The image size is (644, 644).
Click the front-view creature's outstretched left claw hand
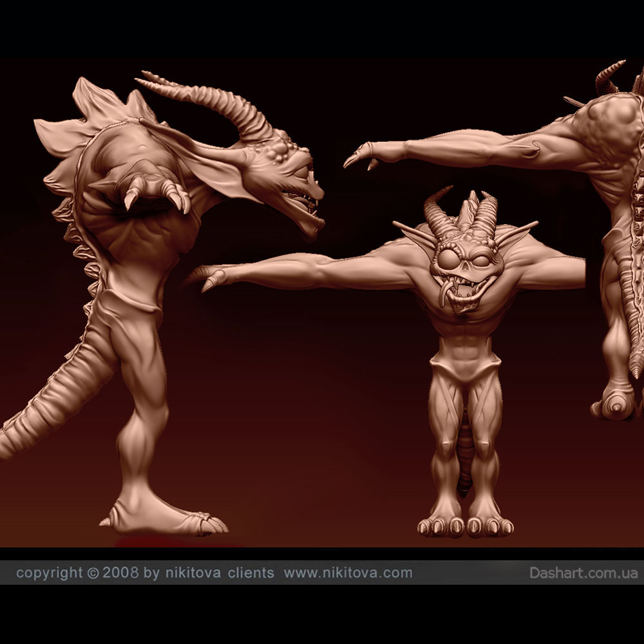click(209, 278)
